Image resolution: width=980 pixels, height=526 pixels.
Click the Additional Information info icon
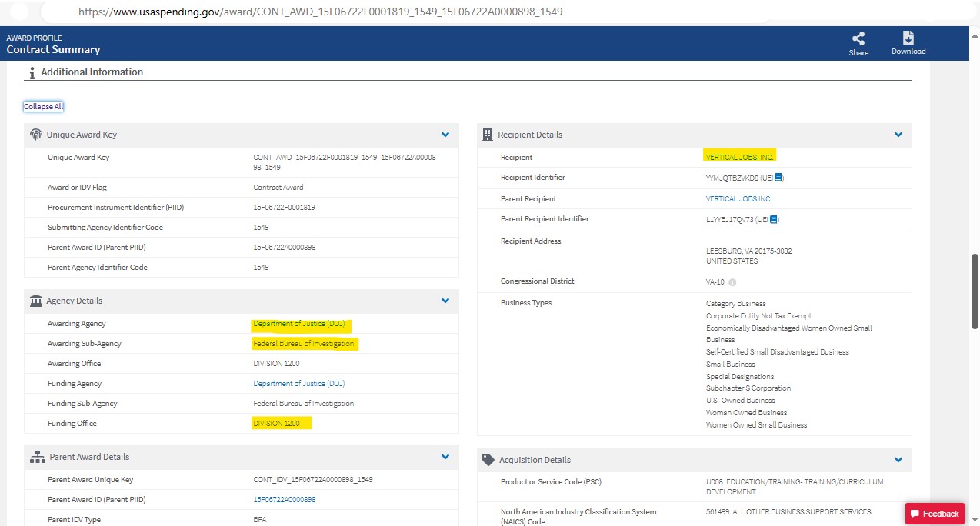(32, 72)
